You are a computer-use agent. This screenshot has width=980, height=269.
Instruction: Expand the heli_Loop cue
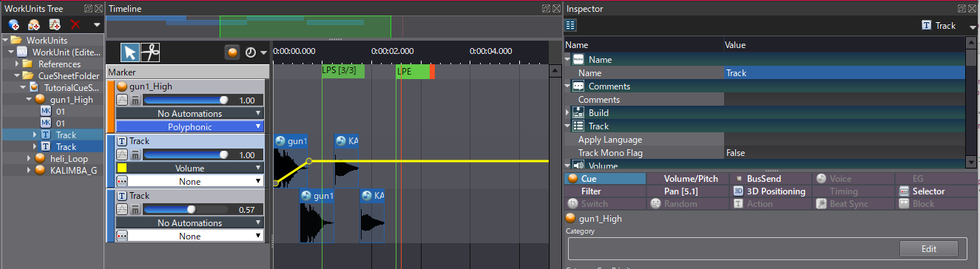29,158
